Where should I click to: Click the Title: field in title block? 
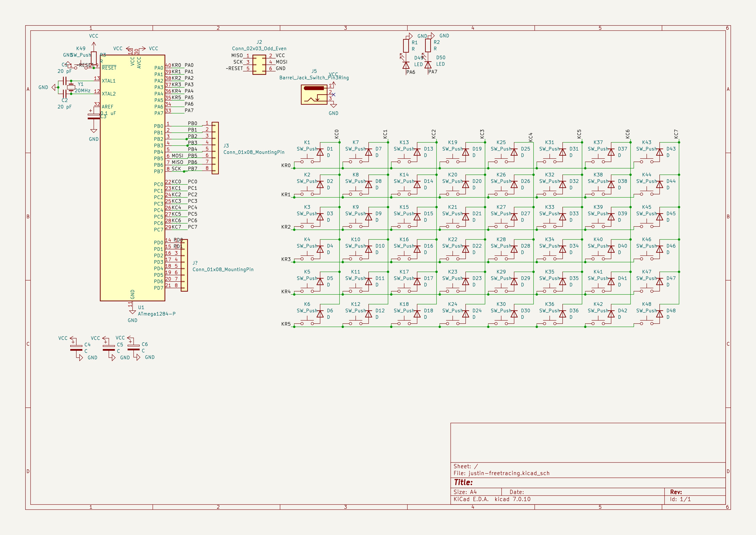tap(463, 482)
